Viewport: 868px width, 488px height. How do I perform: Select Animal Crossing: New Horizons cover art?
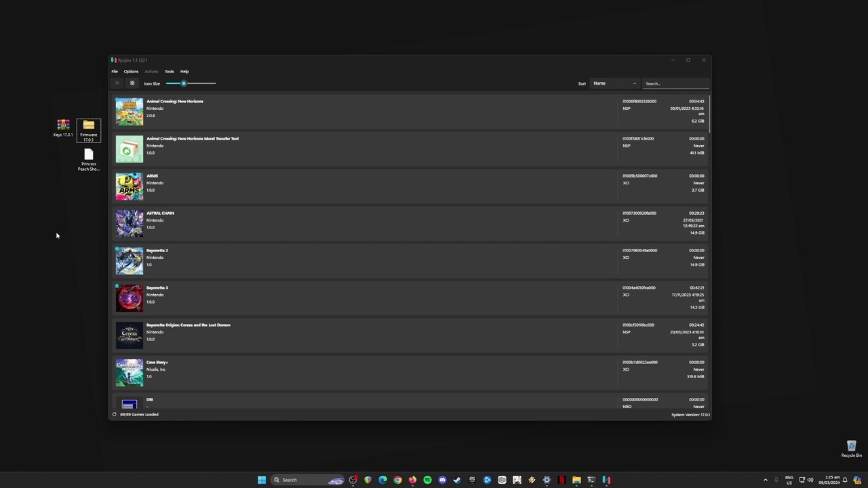point(129,112)
